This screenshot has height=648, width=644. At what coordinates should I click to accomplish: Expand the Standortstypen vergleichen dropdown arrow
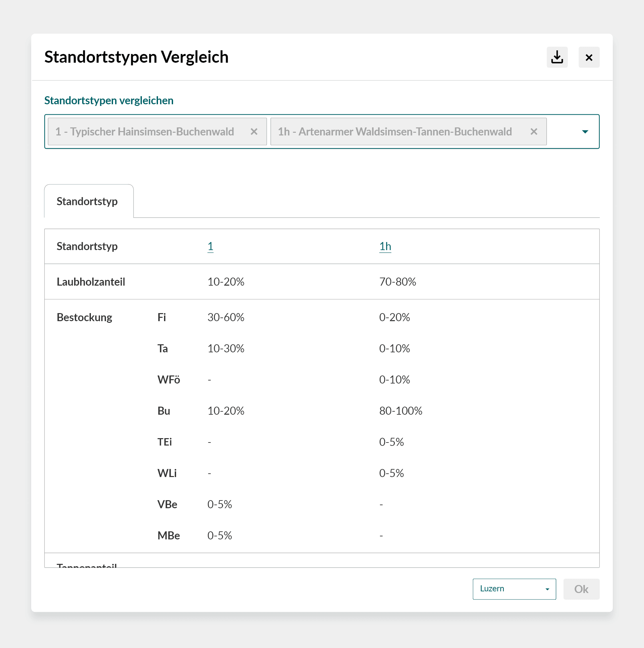pos(585,131)
